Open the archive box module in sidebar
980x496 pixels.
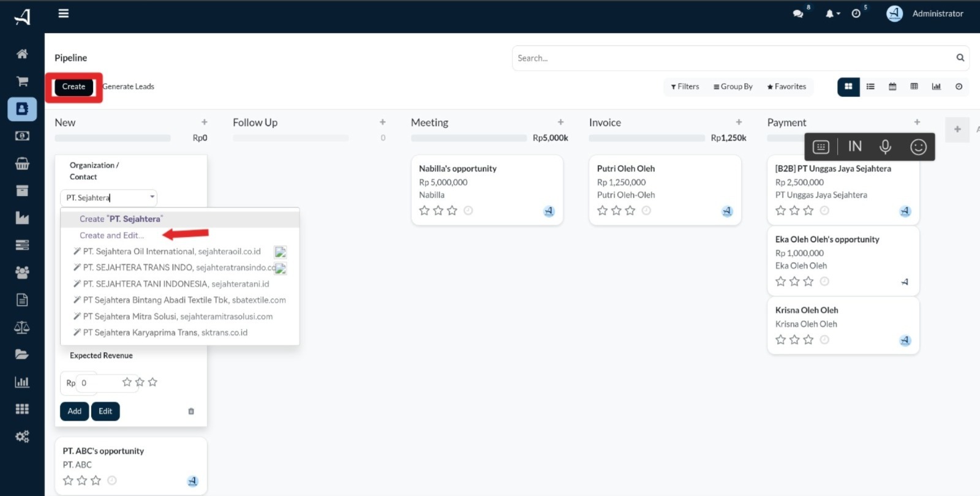pos(22,190)
